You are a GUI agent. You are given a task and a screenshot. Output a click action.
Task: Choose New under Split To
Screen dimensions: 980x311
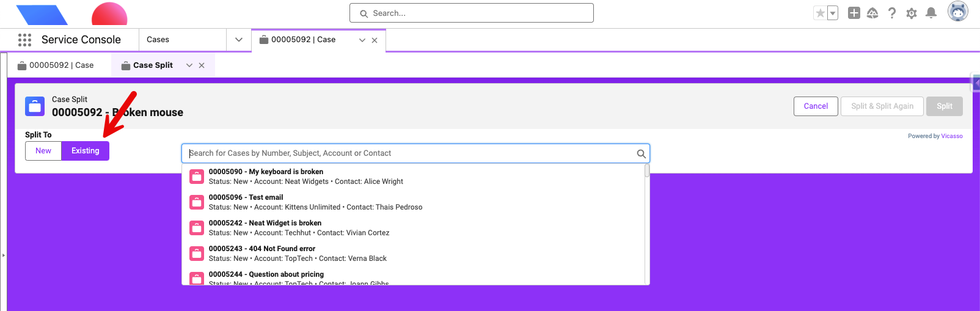(x=43, y=151)
